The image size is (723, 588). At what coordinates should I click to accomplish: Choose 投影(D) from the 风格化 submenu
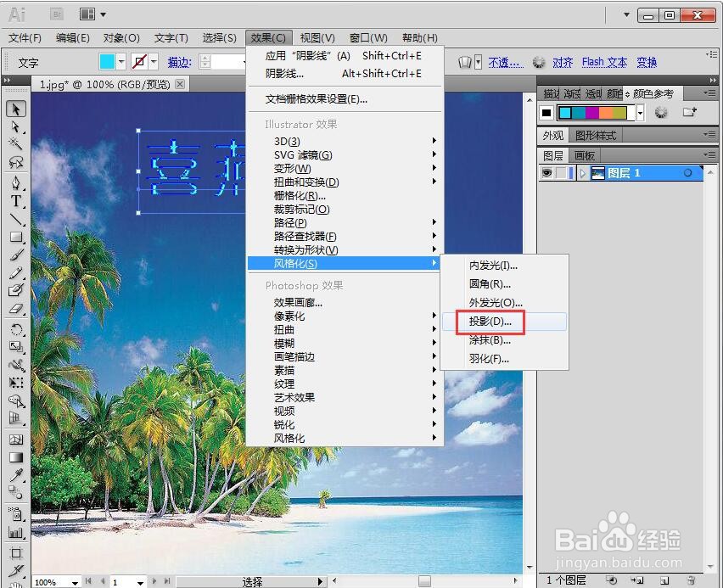click(x=490, y=322)
